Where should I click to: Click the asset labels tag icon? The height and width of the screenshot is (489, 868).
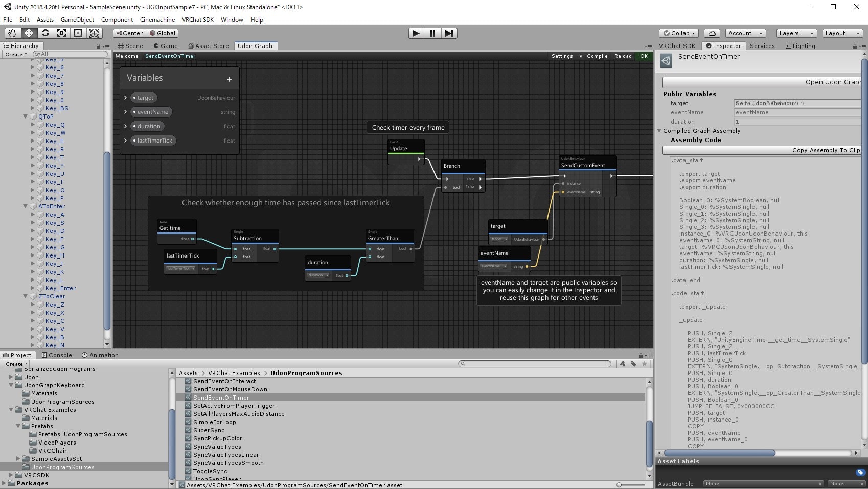point(860,472)
